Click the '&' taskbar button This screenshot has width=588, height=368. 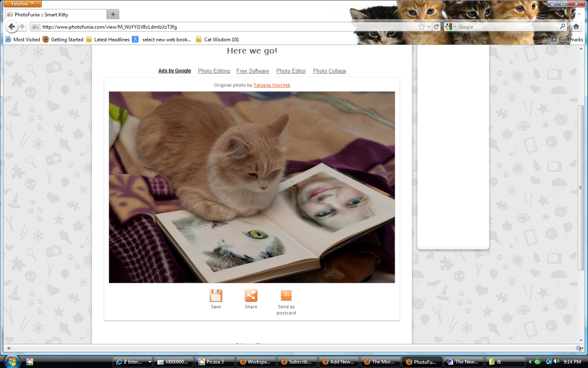pyautogui.click(x=506, y=362)
